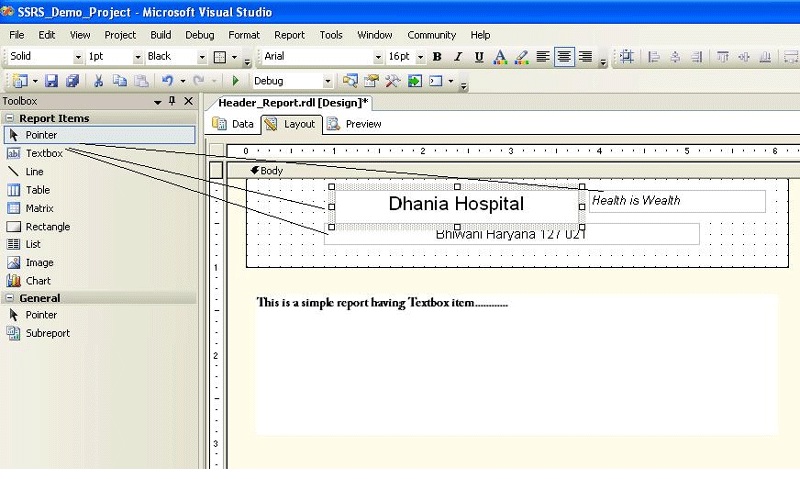Open the File menu
The image size is (800, 479).
(16, 35)
